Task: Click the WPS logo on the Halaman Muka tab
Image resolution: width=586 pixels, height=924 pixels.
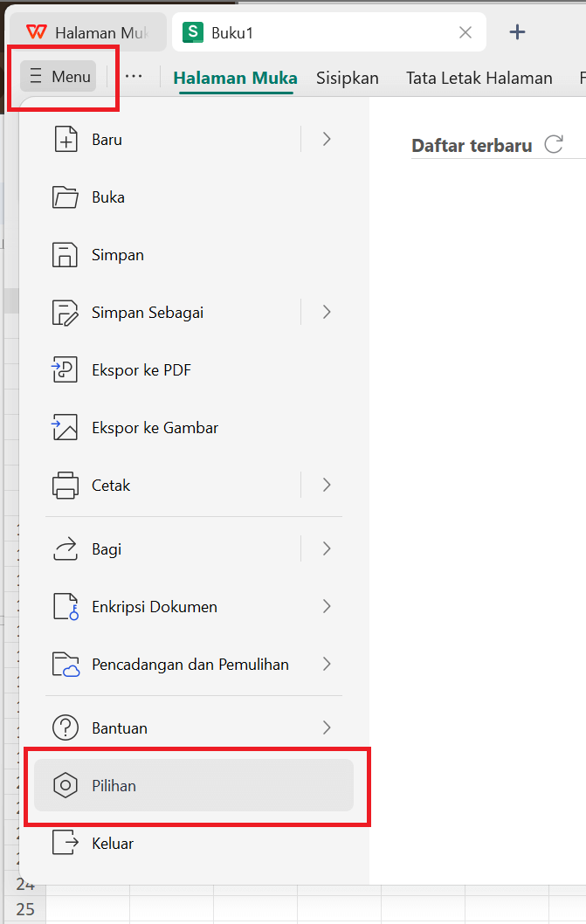Action: 35,31
